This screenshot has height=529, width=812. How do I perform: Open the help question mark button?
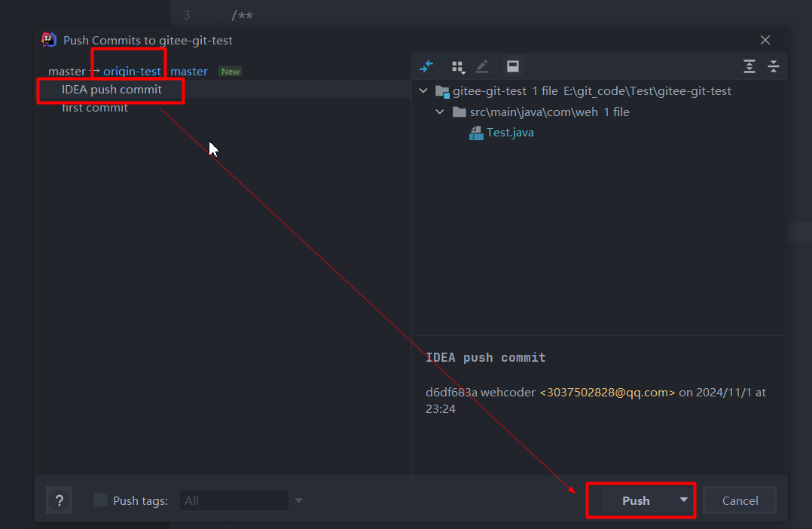(59, 500)
